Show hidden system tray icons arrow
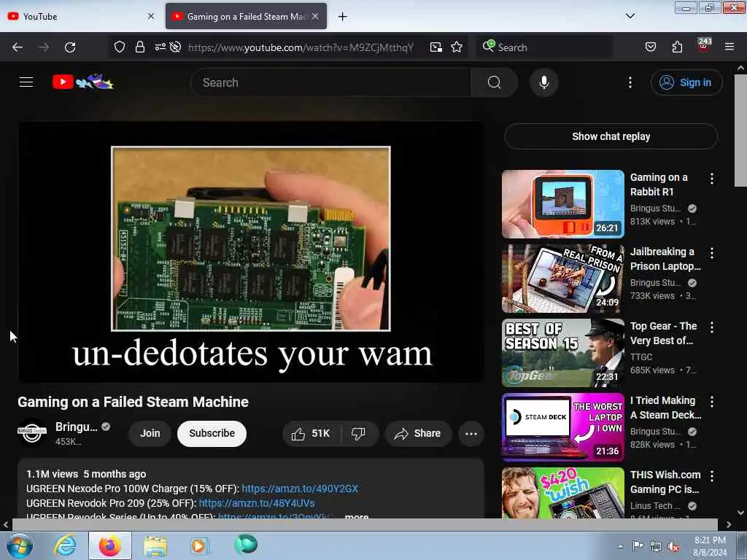 [620, 546]
